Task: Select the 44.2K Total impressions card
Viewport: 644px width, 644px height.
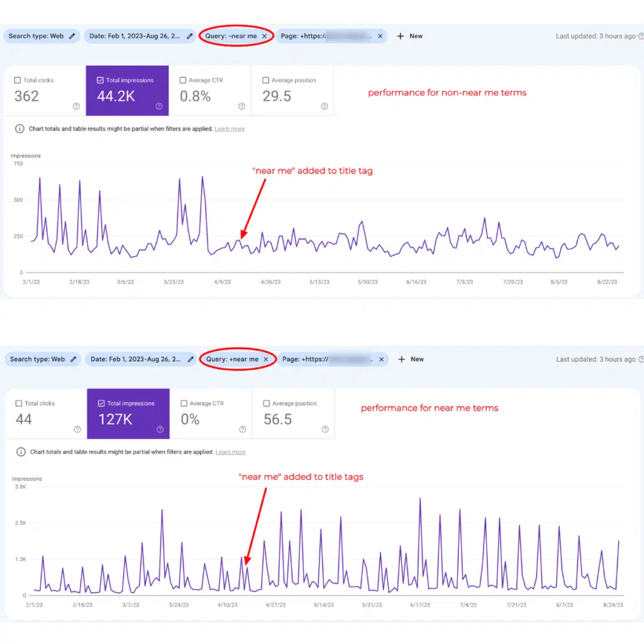Action: (127, 91)
